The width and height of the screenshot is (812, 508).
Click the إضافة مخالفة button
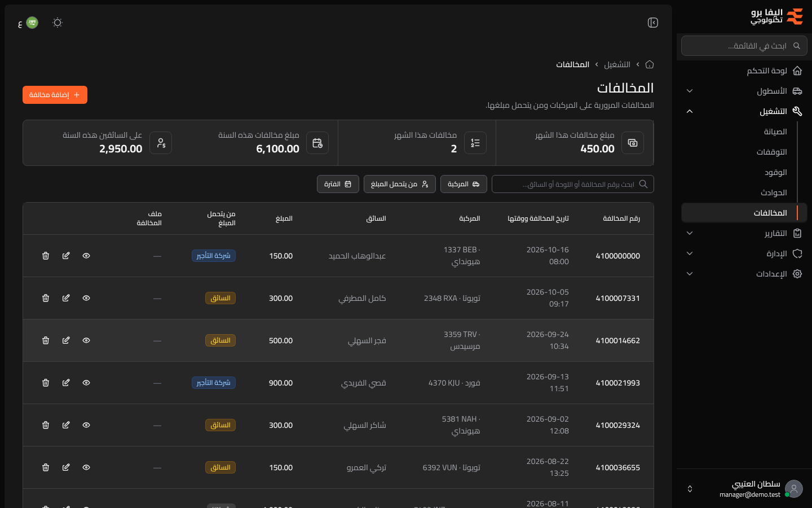(55, 95)
